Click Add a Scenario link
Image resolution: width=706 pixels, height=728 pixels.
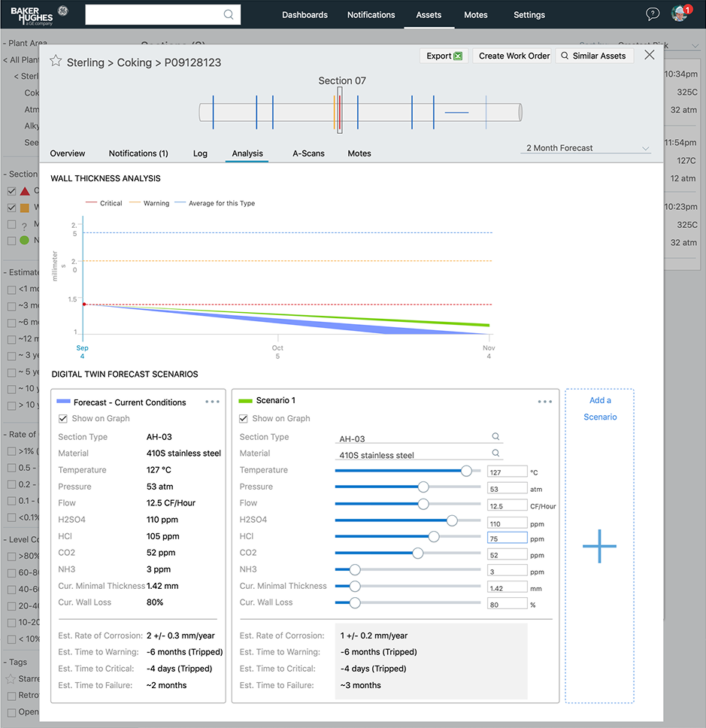coord(600,408)
